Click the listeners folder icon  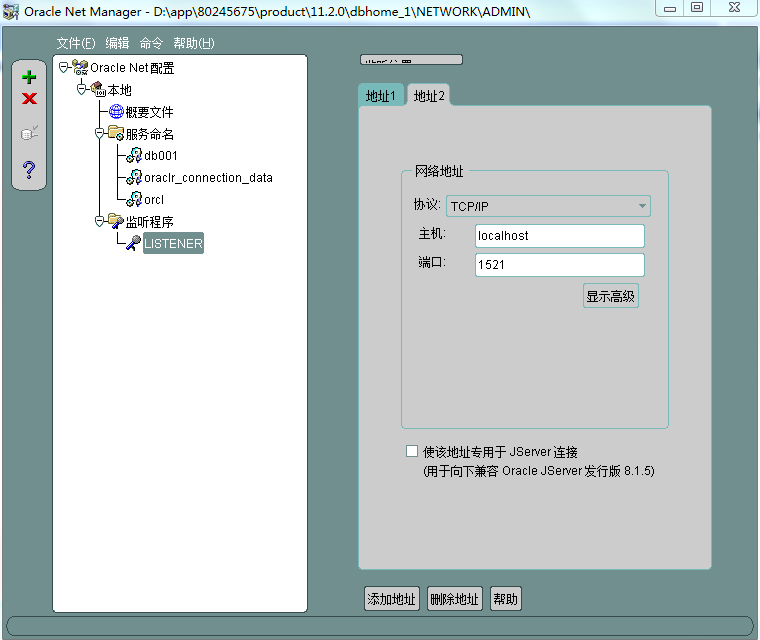coord(116,221)
